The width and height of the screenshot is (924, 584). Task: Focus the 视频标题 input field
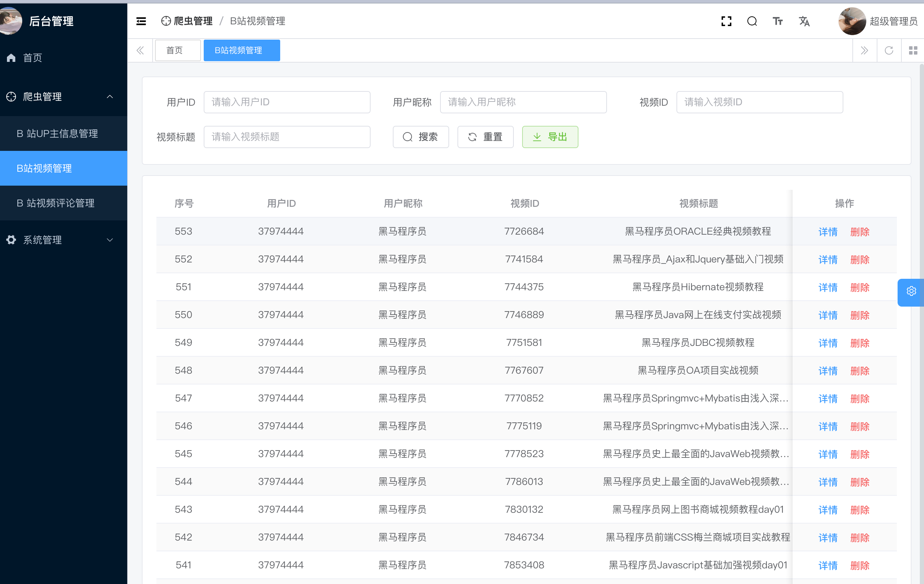[287, 137]
